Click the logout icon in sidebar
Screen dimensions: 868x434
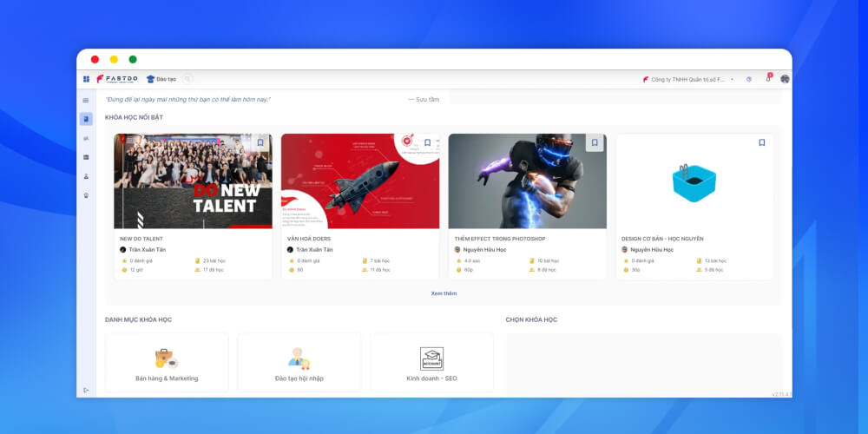tap(86, 391)
